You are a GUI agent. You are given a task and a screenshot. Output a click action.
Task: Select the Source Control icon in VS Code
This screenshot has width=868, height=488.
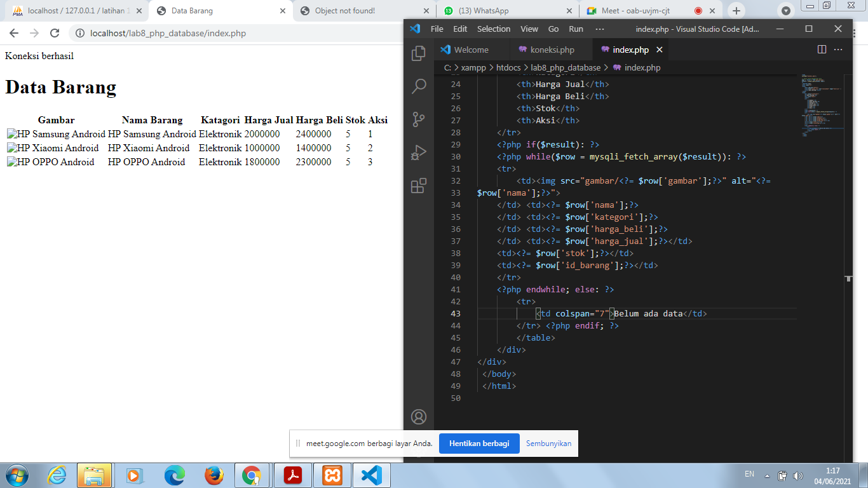(418, 119)
